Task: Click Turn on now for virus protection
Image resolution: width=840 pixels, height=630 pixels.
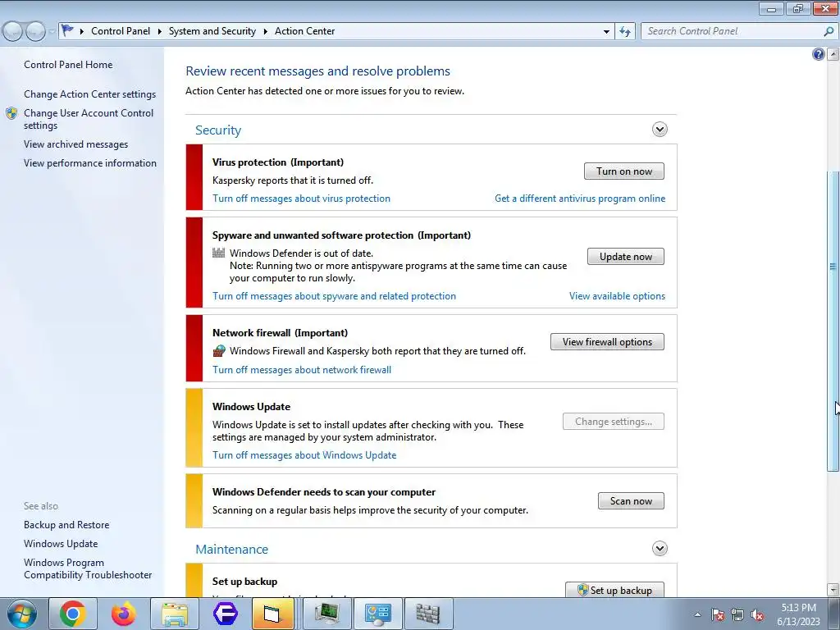Action: (624, 171)
